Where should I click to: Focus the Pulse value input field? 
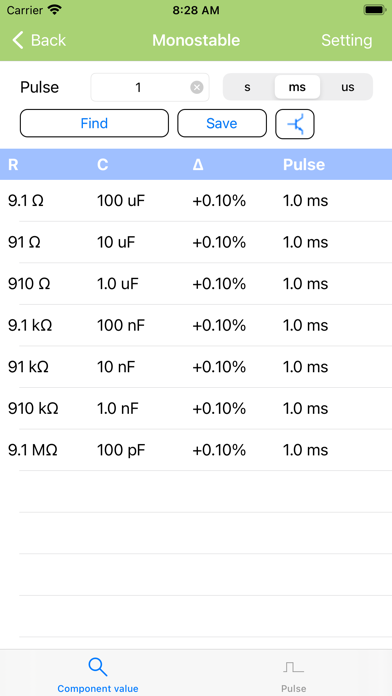150,87
